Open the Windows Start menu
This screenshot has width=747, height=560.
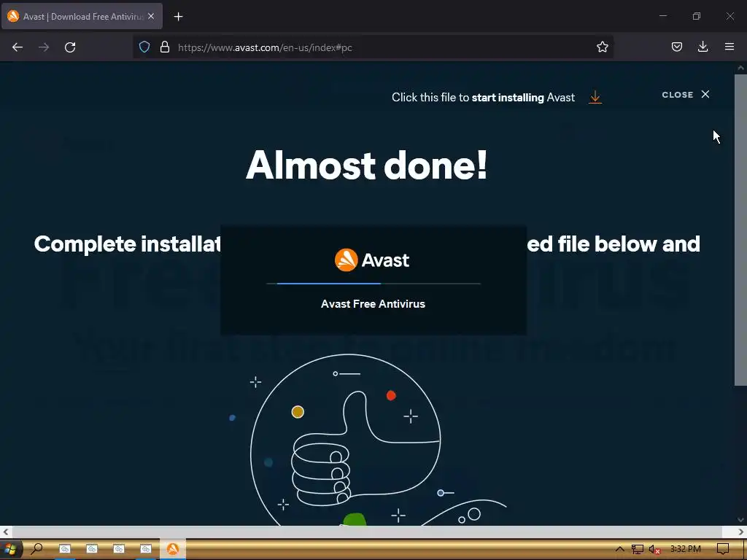[x=10, y=549]
